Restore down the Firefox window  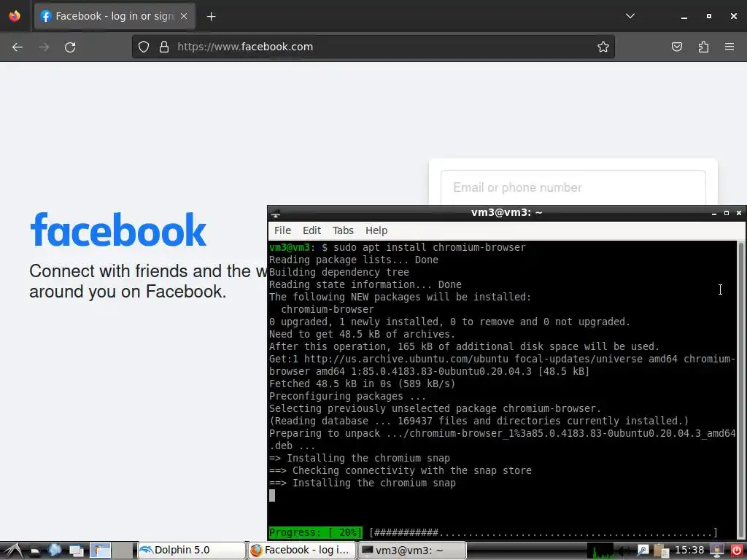pos(708,16)
